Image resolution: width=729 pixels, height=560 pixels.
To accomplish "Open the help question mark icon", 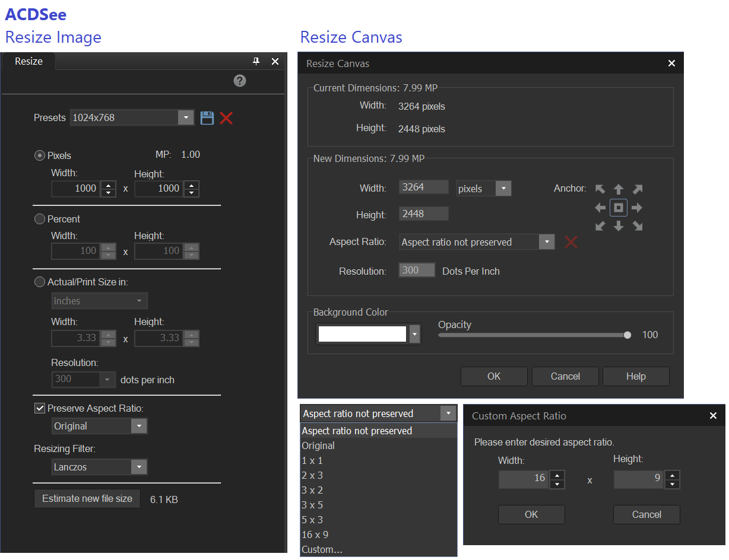I will 240,81.
